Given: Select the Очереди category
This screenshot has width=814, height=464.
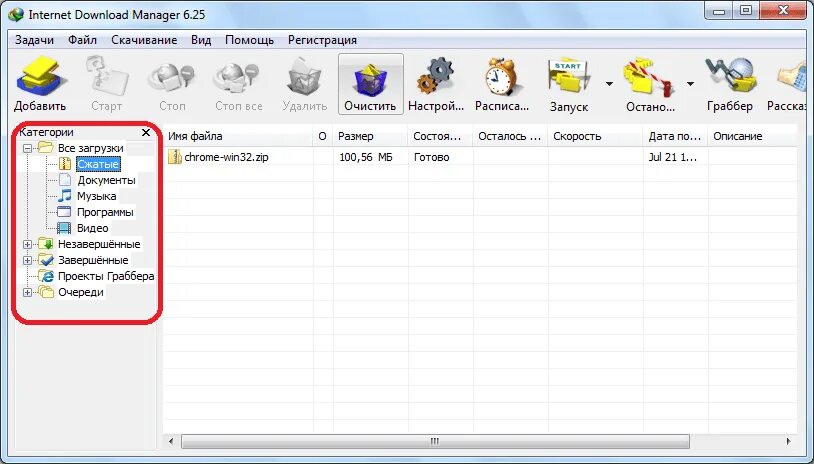Looking at the screenshot, I should click(x=80, y=293).
